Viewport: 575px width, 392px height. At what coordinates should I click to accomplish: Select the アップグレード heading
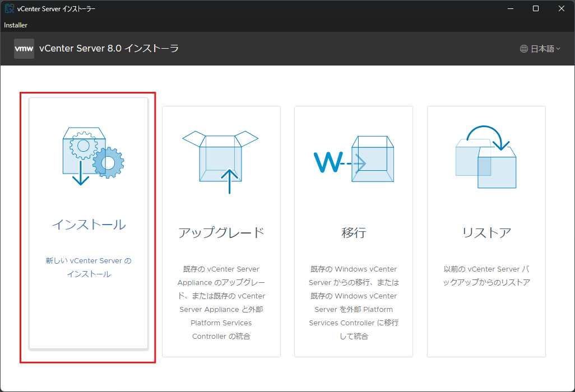point(221,232)
